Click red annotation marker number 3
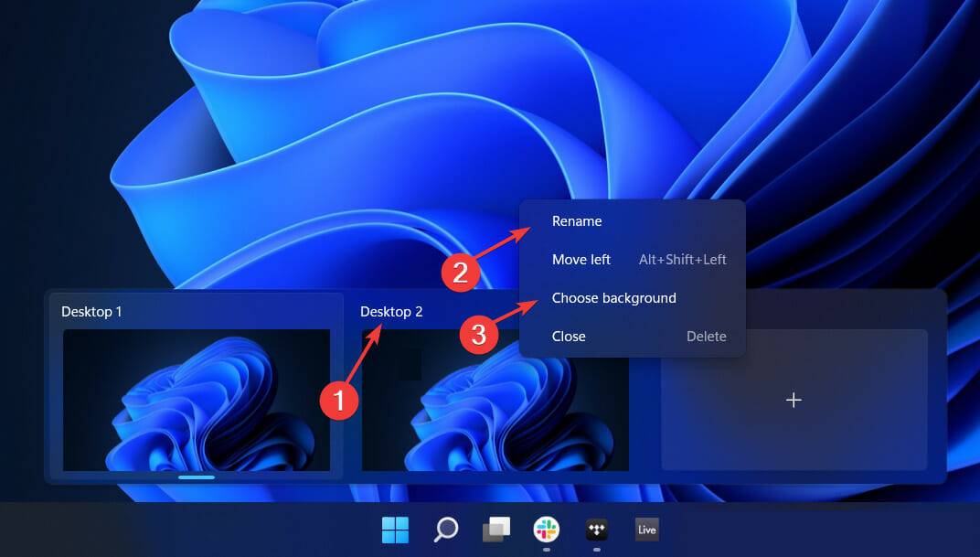This screenshot has height=557, width=980. click(x=478, y=335)
